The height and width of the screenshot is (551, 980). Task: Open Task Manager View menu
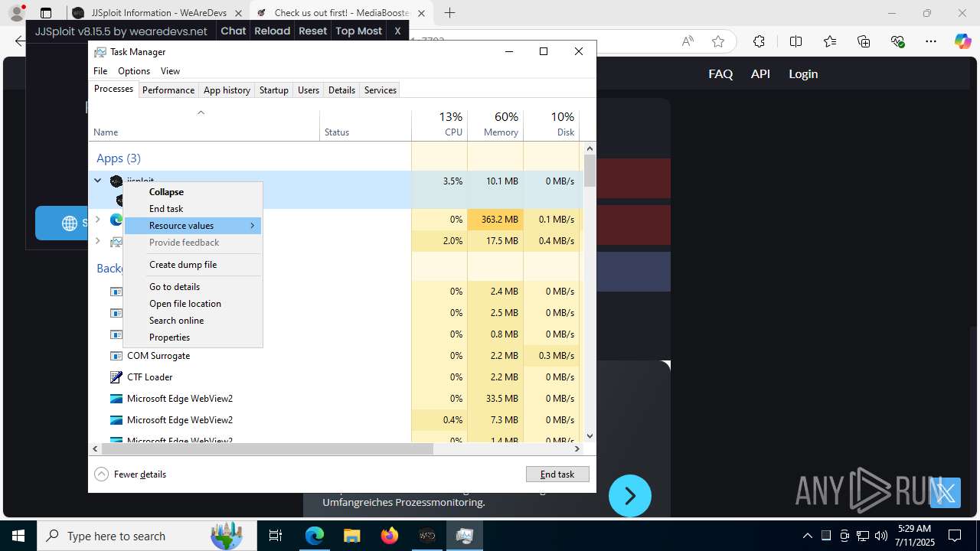pyautogui.click(x=170, y=71)
